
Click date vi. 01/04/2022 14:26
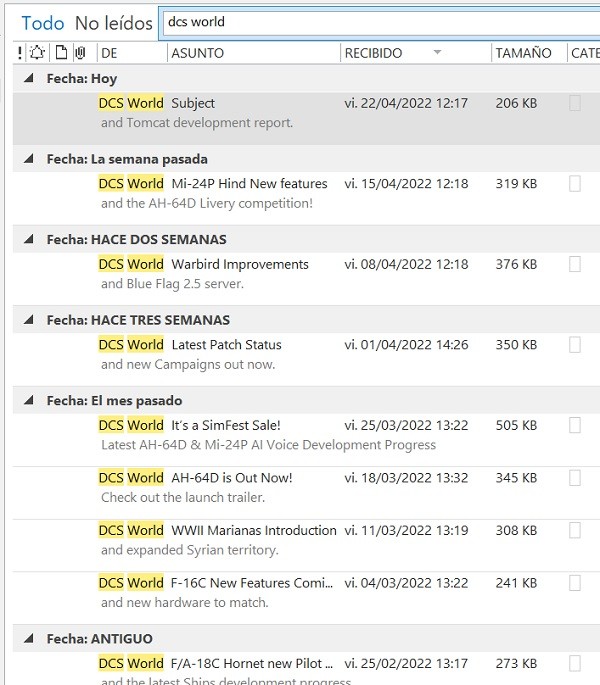(x=406, y=345)
